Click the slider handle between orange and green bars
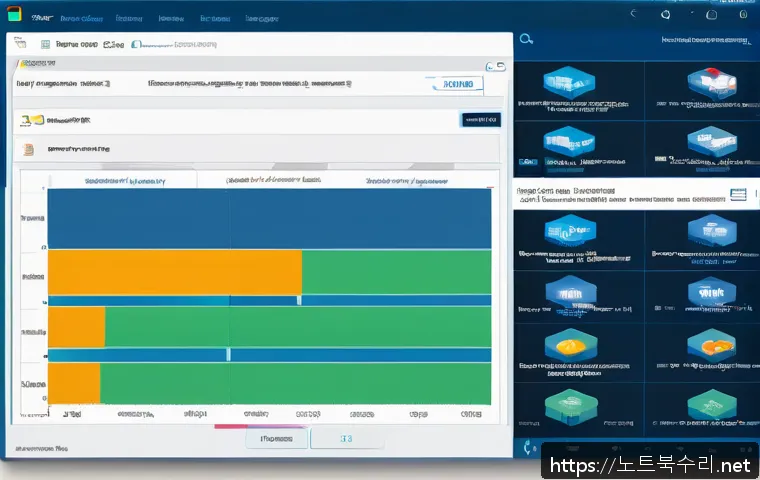Screen dimensions: 760x480 click(x=298, y=299)
